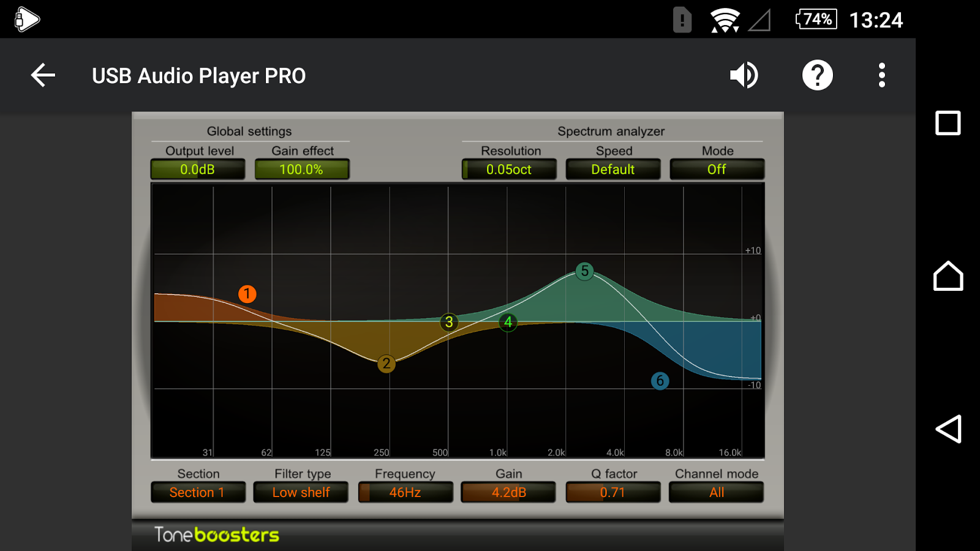Viewport: 980px width, 551px height.
Task: Tap the back arrow in the app bar
Action: coord(43,75)
